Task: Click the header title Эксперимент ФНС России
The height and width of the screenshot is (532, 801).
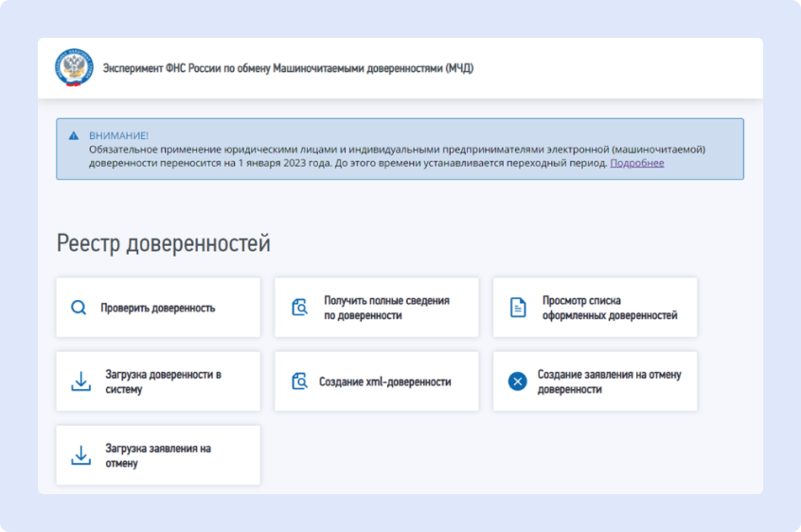Action: pyautogui.click(x=288, y=68)
